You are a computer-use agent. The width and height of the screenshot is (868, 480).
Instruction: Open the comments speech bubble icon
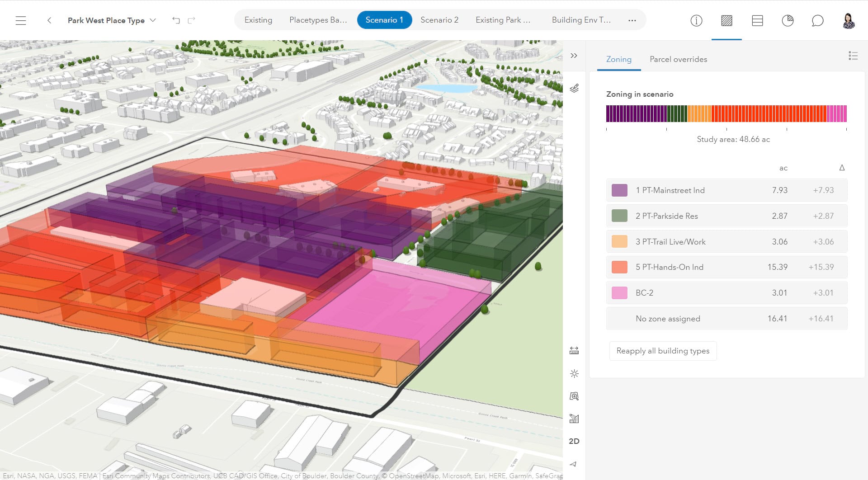[817, 21]
